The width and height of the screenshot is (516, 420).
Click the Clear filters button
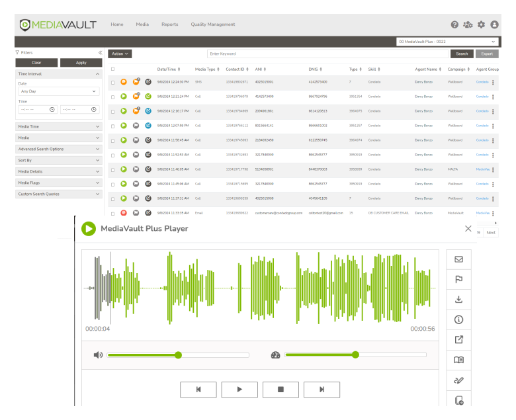pos(36,63)
